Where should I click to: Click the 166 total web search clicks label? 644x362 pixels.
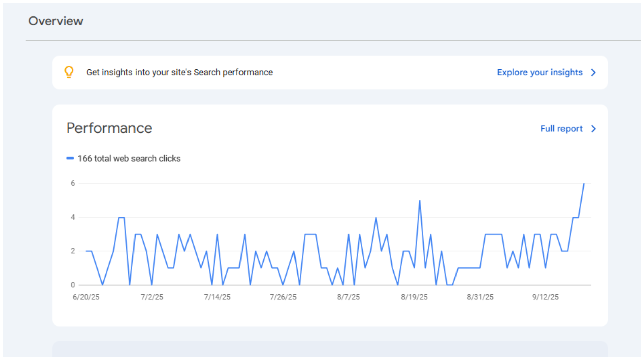pyautogui.click(x=129, y=158)
